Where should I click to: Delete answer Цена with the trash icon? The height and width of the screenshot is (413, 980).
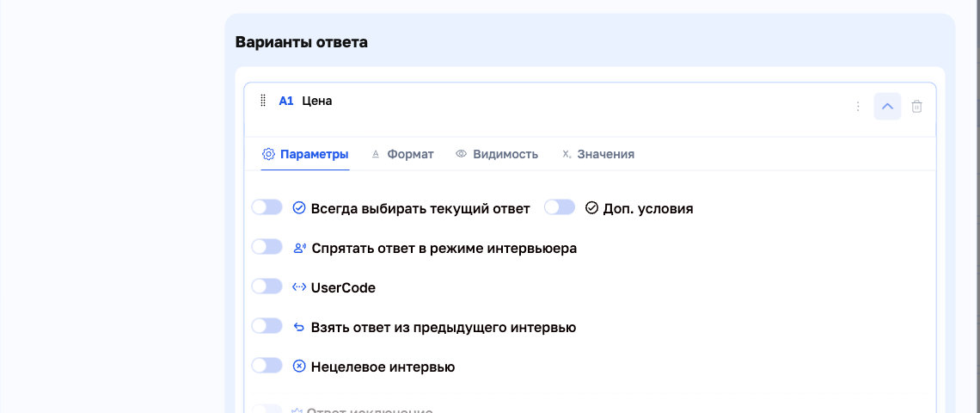click(916, 107)
